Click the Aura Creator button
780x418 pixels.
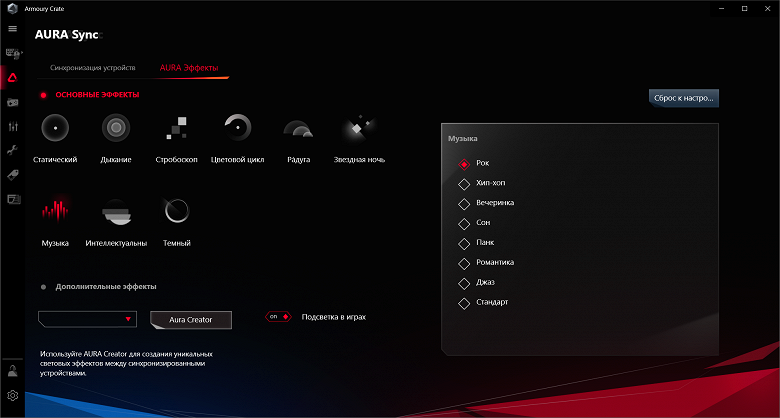(x=191, y=320)
